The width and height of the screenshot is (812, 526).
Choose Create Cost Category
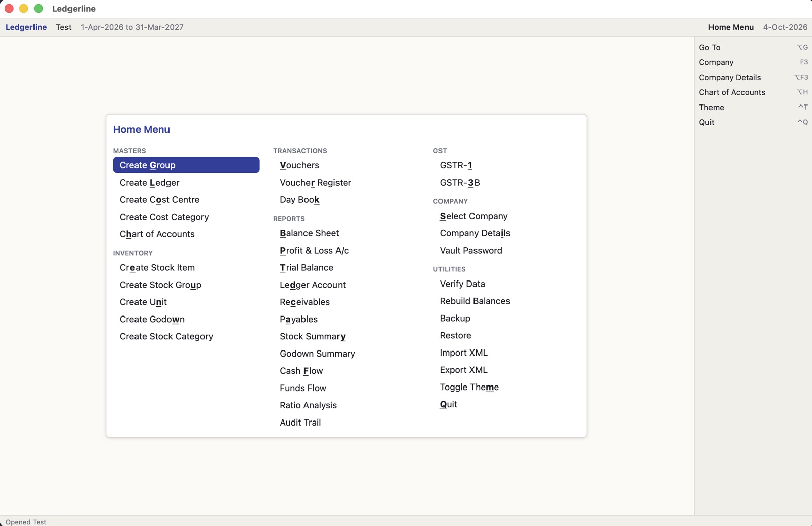[186, 217]
